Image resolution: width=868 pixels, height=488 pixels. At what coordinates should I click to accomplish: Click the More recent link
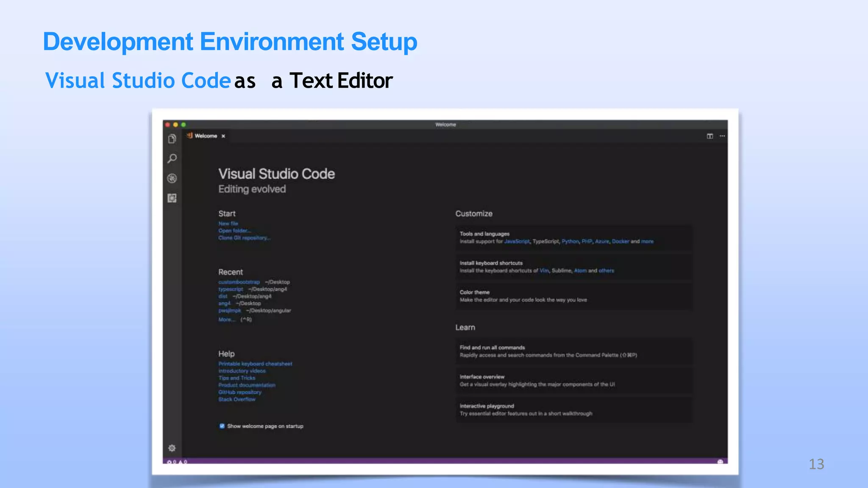pos(226,319)
